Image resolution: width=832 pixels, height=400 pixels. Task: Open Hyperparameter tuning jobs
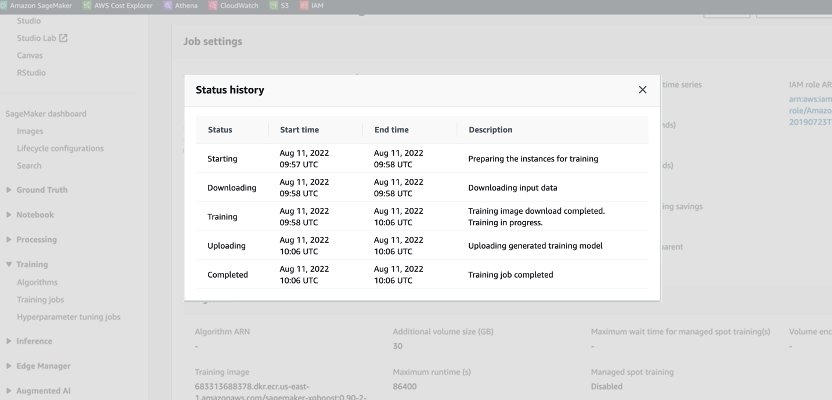[68, 317]
